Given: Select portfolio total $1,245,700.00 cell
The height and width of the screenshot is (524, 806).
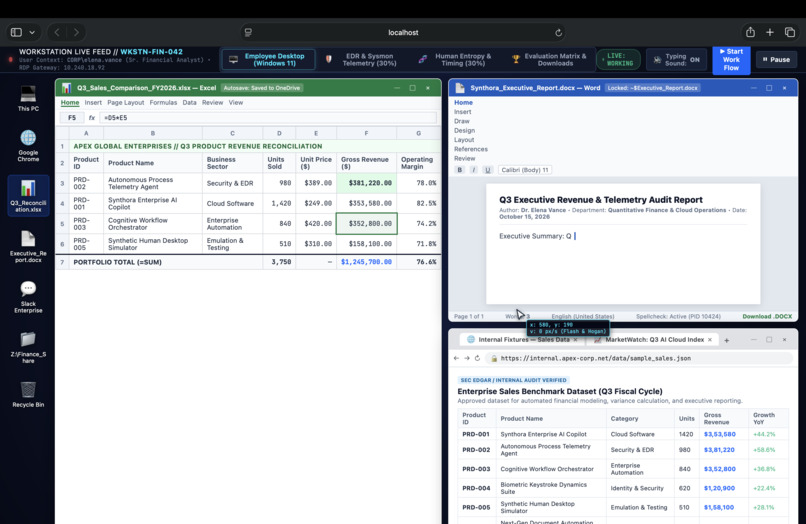Looking at the screenshot, I should pos(367,262).
